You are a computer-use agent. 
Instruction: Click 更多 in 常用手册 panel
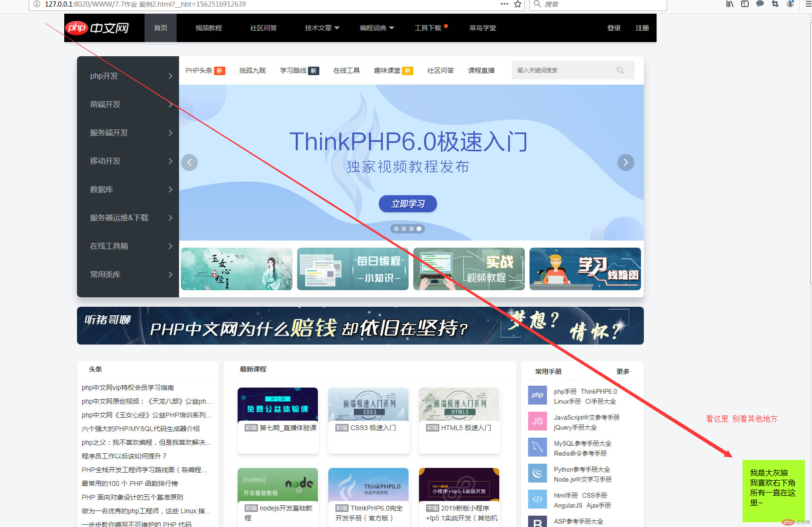pyautogui.click(x=623, y=371)
